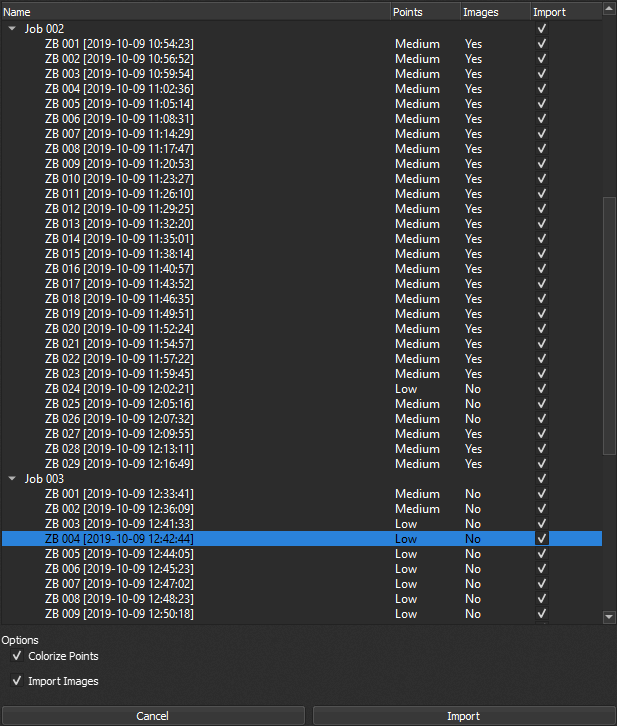This screenshot has width=617, height=726.
Task: Collapse the Job 003 tree node
Action: tap(12, 479)
